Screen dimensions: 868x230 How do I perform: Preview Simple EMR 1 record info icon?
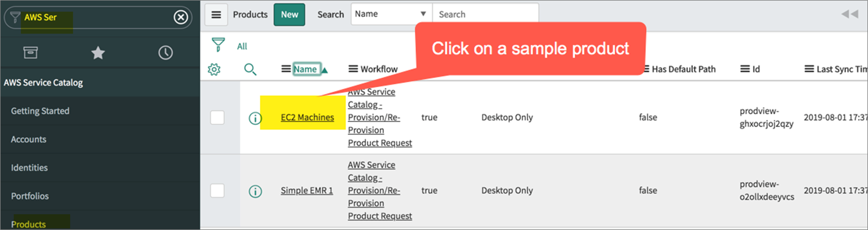[255, 191]
